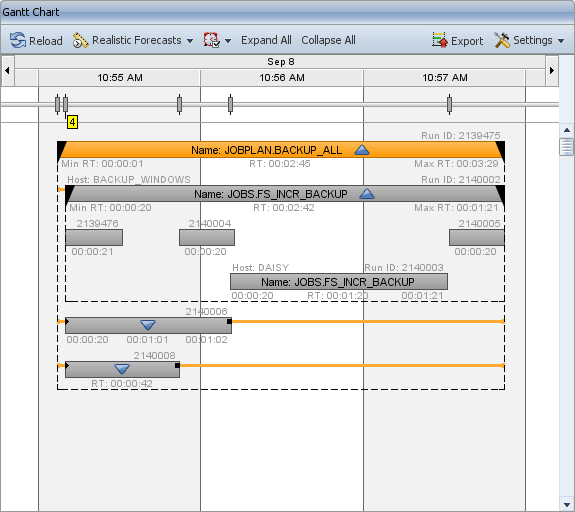Click the Host: DAISY label

(261, 268)
